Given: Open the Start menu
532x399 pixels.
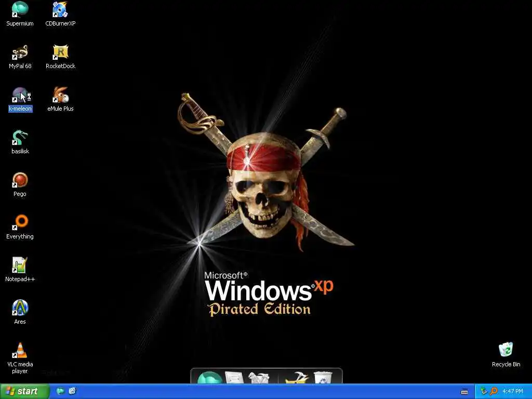Looking at the screenshot, I should tap(24, 392).
